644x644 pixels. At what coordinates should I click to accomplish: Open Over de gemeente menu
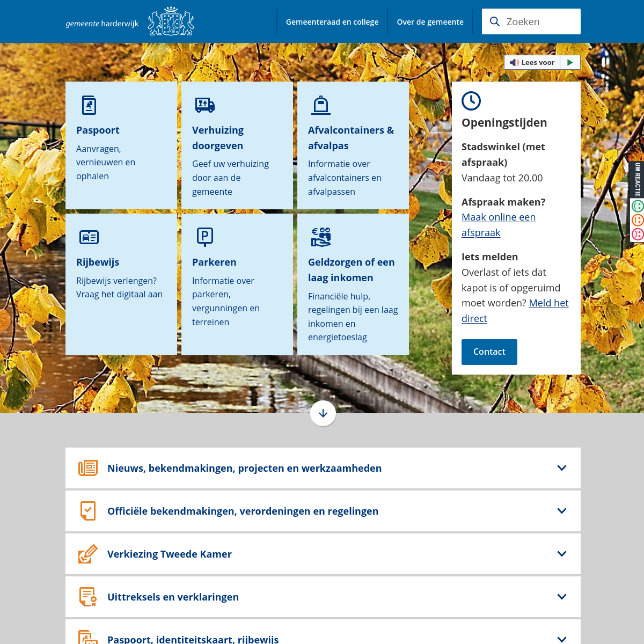point(430,22)
